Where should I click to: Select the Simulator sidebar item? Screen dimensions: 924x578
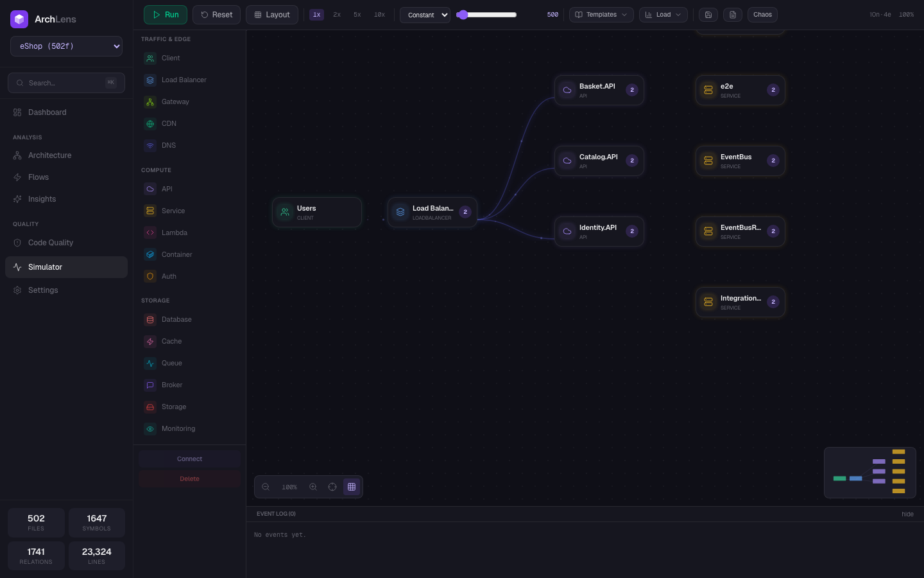tap(67, 267)
